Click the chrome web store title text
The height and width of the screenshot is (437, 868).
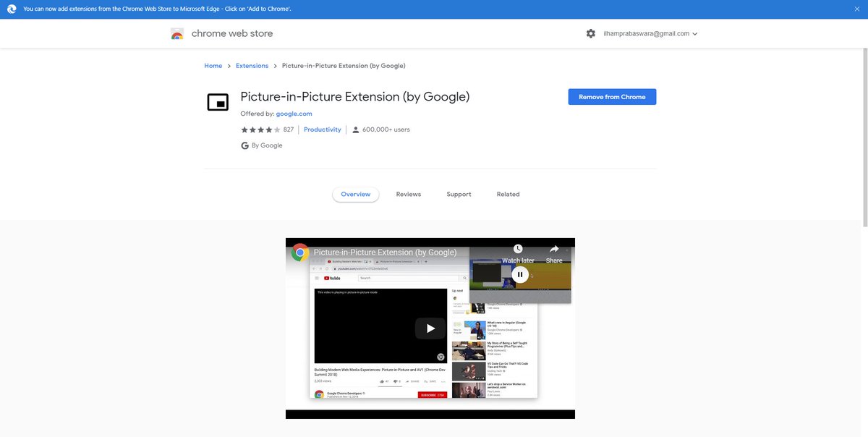232,33
